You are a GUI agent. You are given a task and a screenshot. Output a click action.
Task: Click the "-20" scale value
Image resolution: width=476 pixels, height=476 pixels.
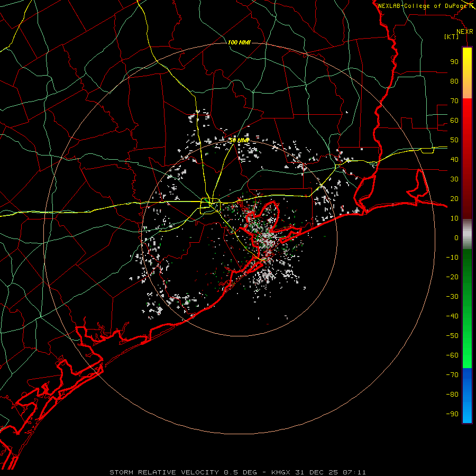(x=452, y=277)
